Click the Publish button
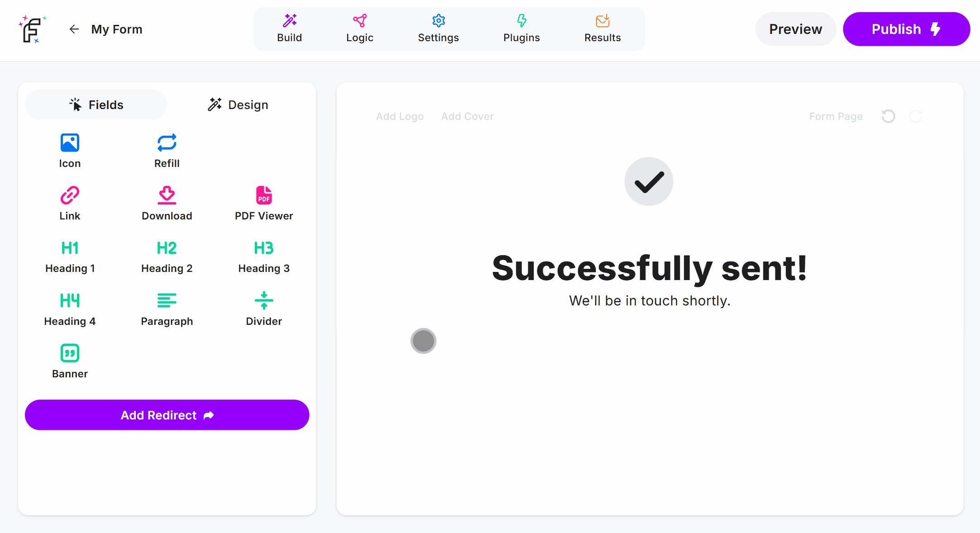980x533 pixels. point(906,29)
